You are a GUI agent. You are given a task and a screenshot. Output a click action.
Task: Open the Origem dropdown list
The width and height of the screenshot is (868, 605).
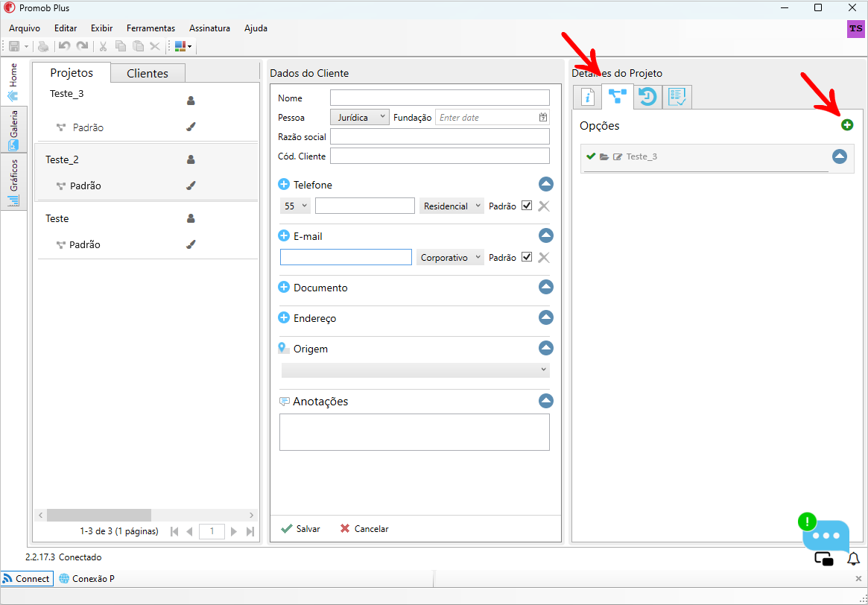[x=415, y=370]
